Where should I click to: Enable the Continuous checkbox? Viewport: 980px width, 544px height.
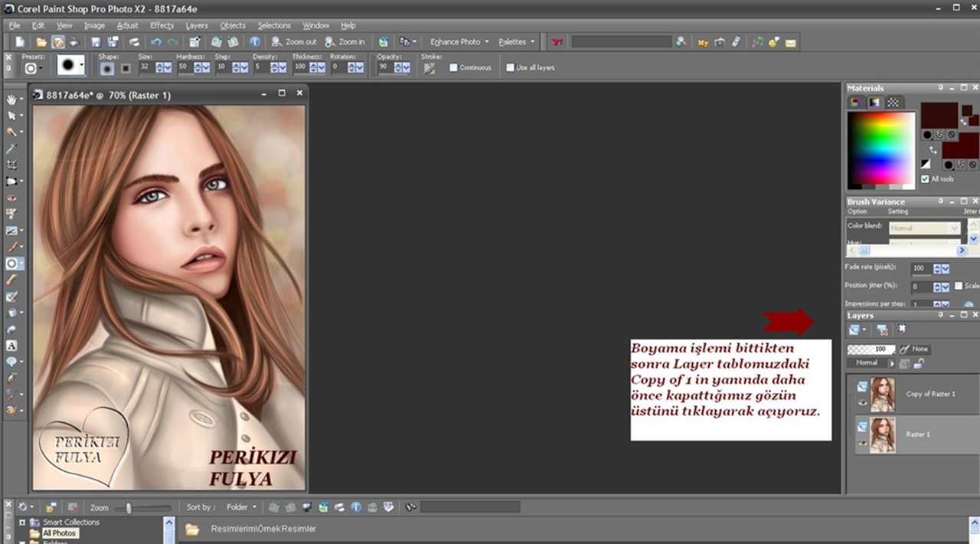[454, 67]
